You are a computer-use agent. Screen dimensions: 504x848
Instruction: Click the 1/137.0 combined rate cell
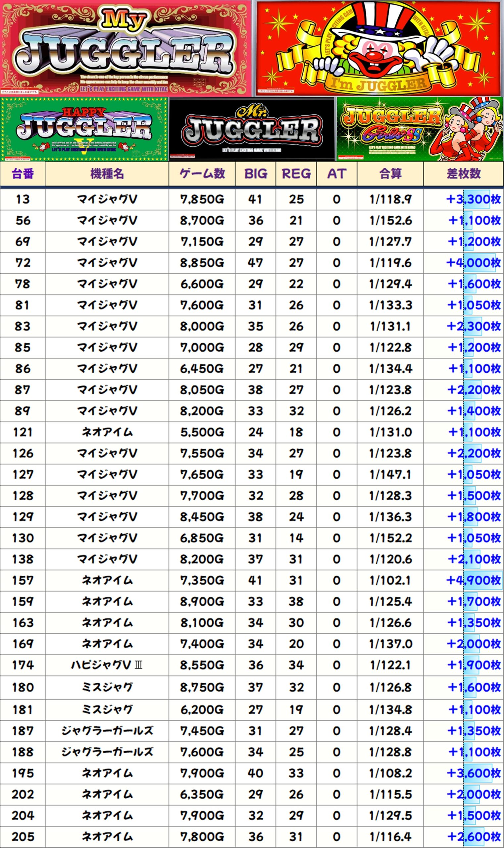pos(390,644)
